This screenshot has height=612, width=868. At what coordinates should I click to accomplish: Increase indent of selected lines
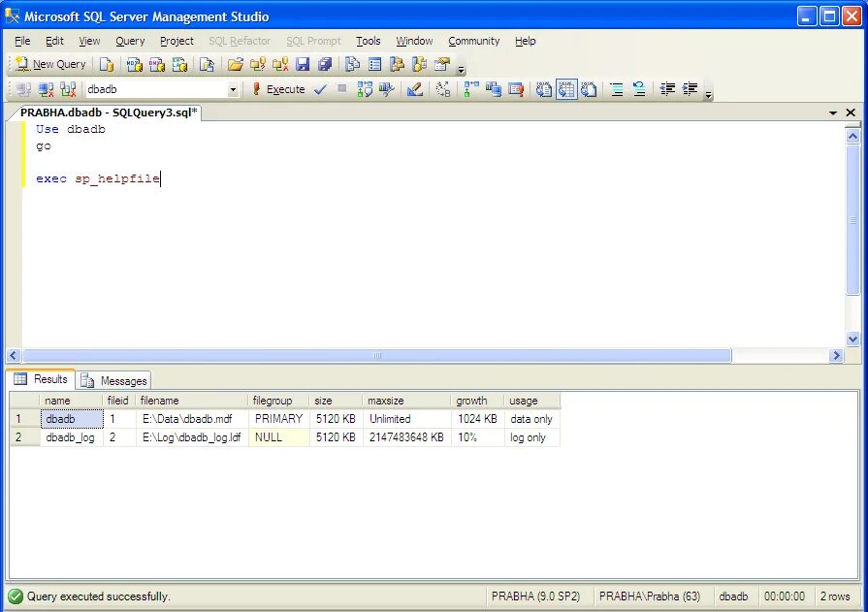tap(690, 89)
